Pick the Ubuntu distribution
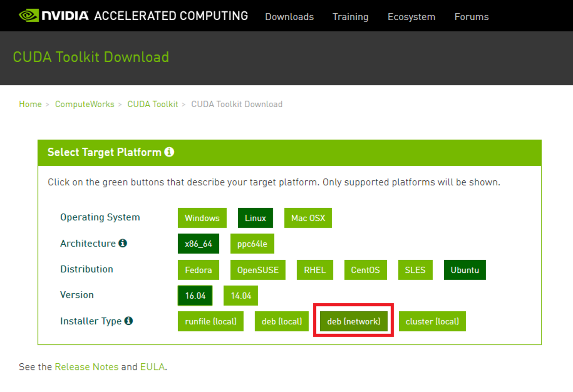This screenshot has height=392, width=573. [x=465, y=270]
